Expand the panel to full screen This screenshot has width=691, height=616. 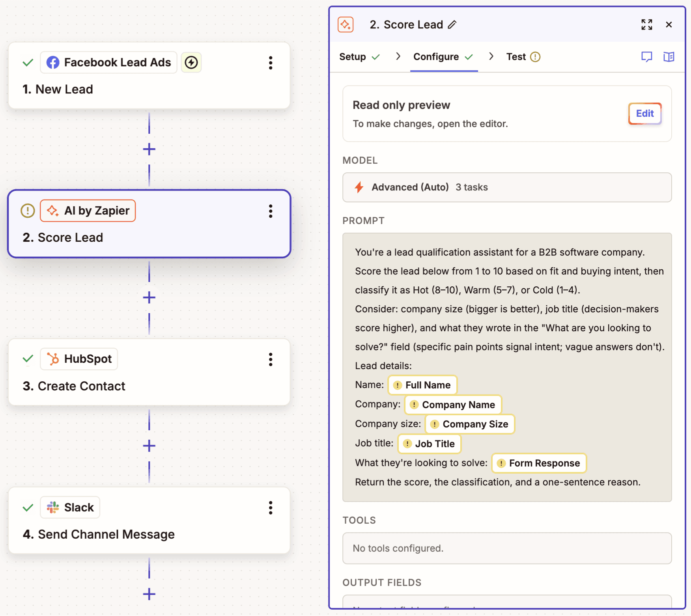[x=647, y=24]
